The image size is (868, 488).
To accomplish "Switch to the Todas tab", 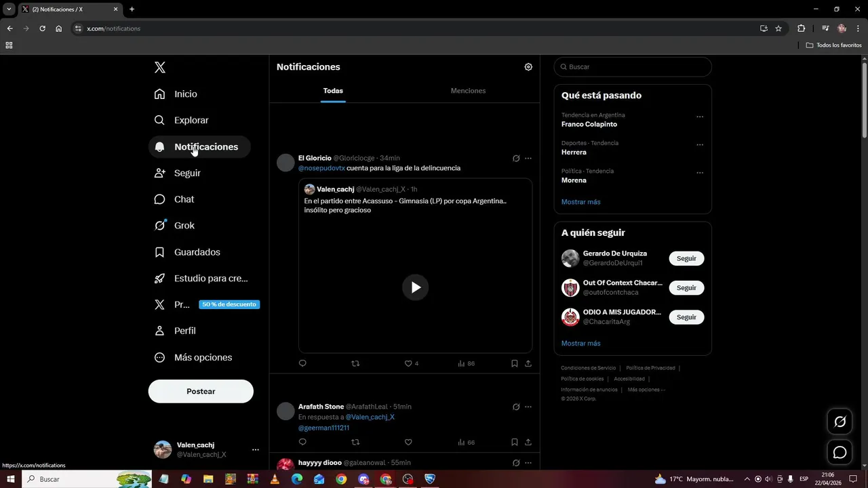I will click(333, 91).
